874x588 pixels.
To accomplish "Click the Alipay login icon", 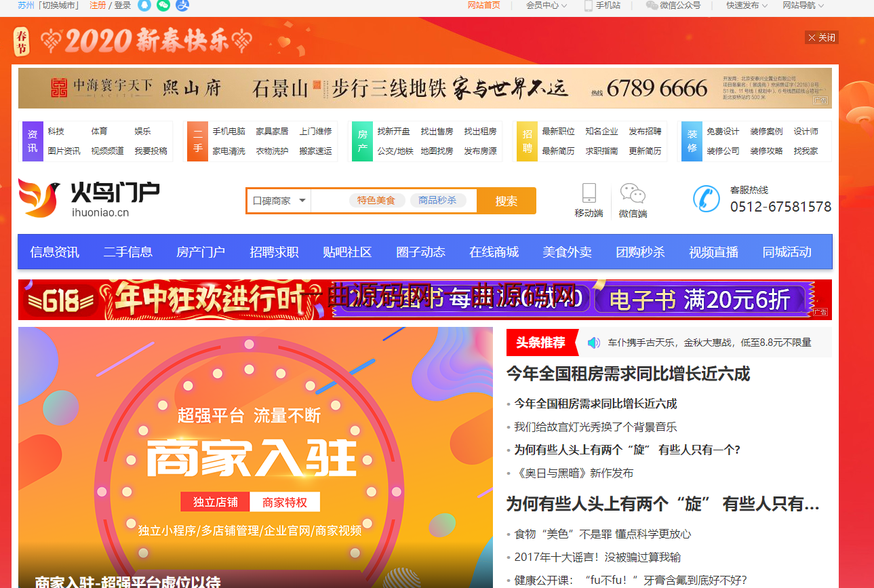I will coord(182,5).
